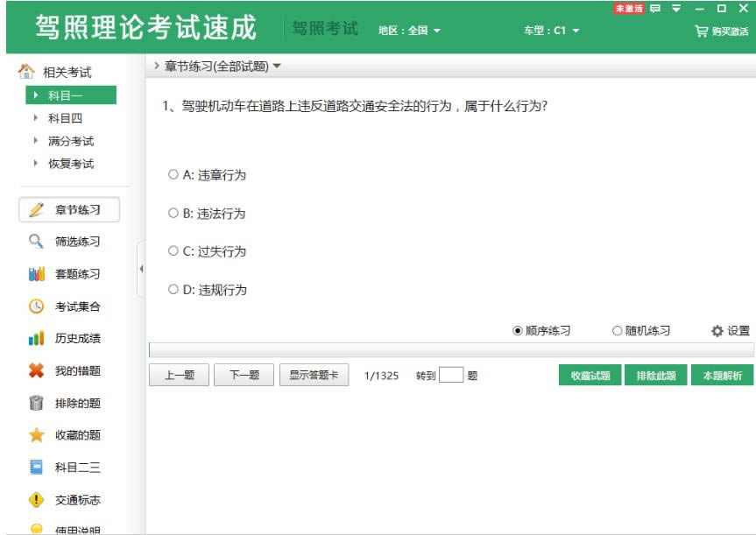Click the red X icon for 我的错题
Viewport: 756px width, 535px height.
pos(37,370)
